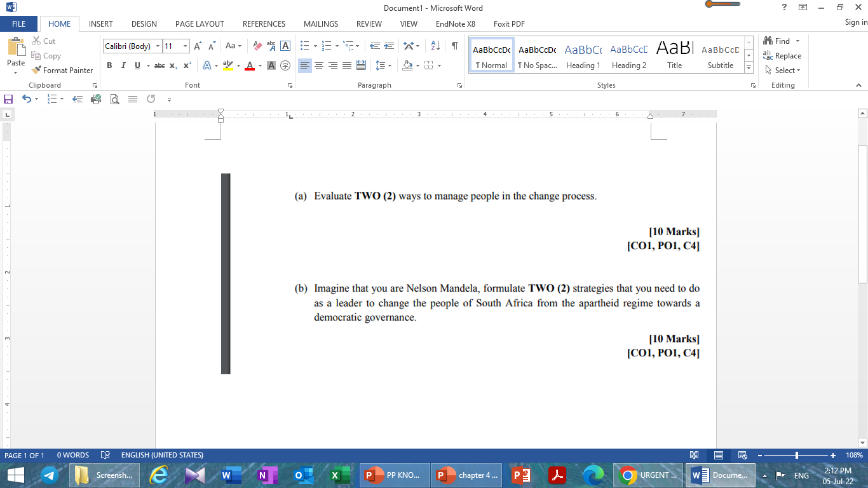Click the Sort icon in Paragraph group
The width and height of the screenshot is (868, 488).
tap(437, 46)
